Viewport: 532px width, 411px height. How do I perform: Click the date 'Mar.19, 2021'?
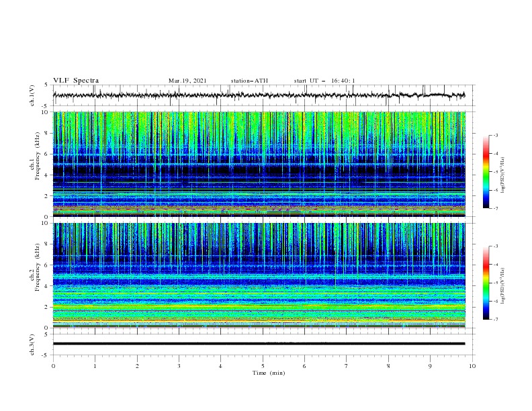pyautogui.click(x=187, y=81)
